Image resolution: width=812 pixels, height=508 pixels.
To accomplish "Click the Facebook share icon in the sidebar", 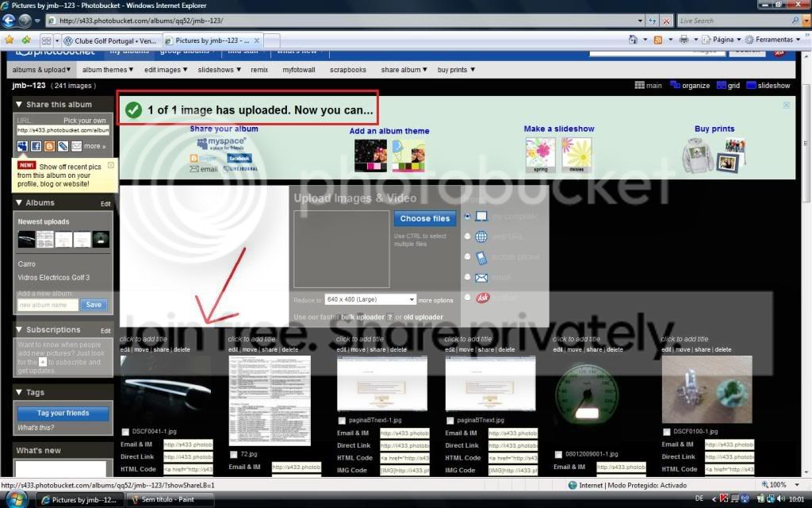I will pyautogui.click(x=36, y=146).
